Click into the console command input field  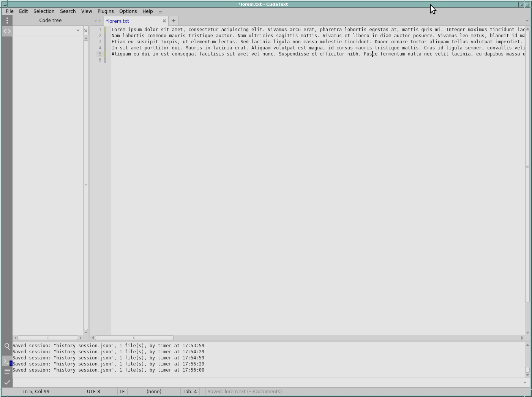coord(266,383)
